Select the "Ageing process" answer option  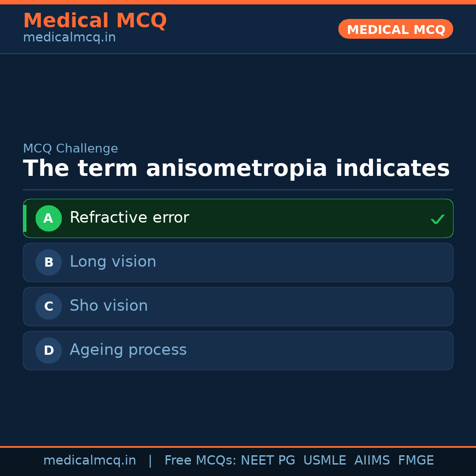(128, 350)
